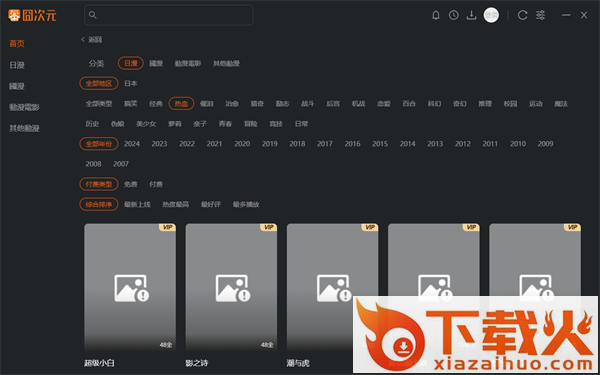
Task: Select the 日漫 category filter pill
Action: (131, 63)
